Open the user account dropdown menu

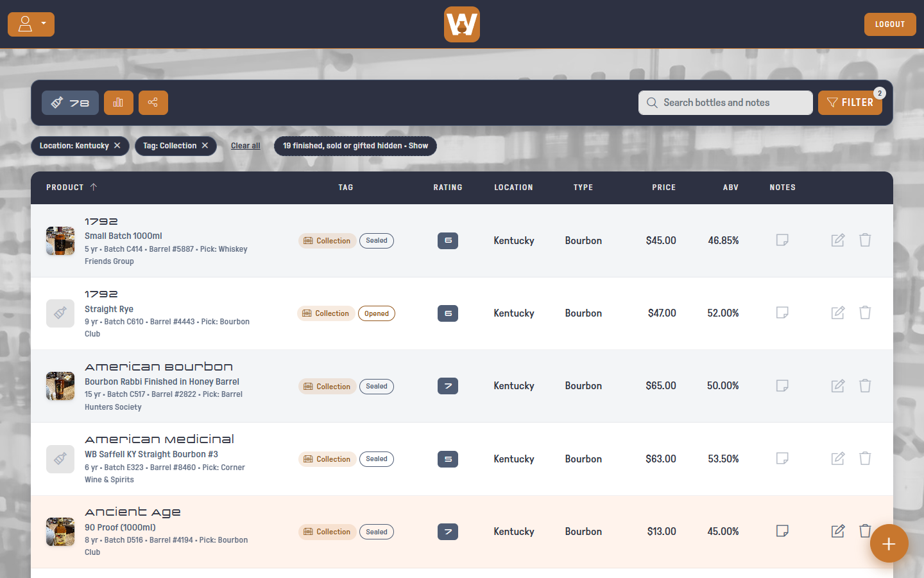coord(31,24)
